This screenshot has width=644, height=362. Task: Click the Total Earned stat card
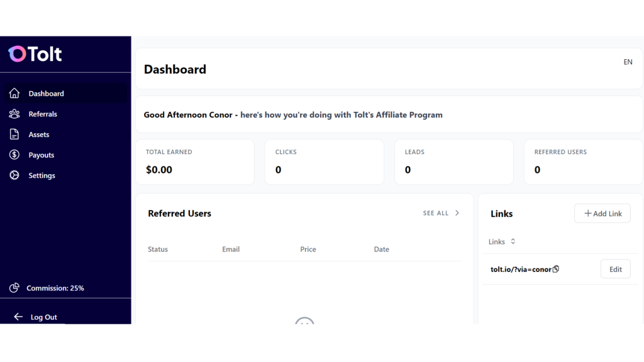click(x=195, y=162)
